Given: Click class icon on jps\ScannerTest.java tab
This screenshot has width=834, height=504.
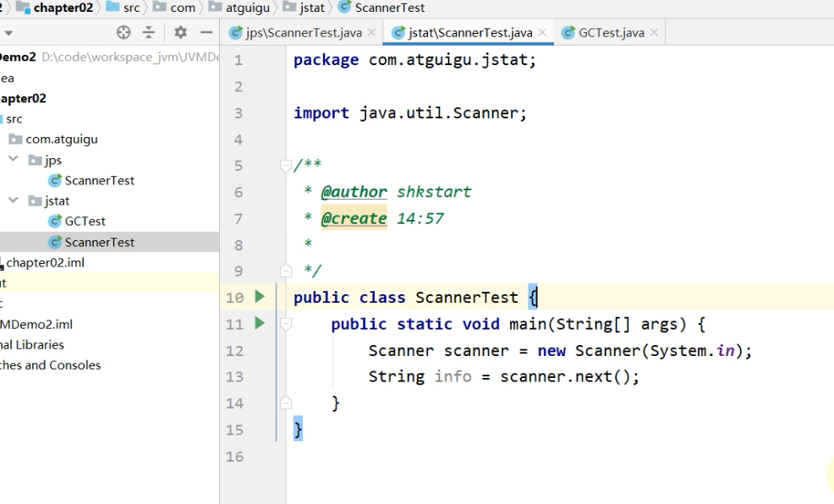Looking at the screenshot, I should click(236, 33).
